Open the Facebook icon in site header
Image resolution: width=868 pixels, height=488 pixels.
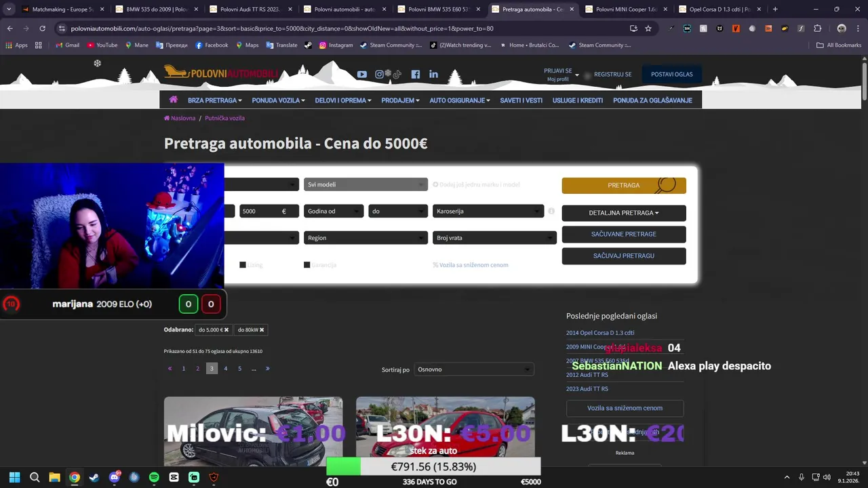tap(416, 75)
